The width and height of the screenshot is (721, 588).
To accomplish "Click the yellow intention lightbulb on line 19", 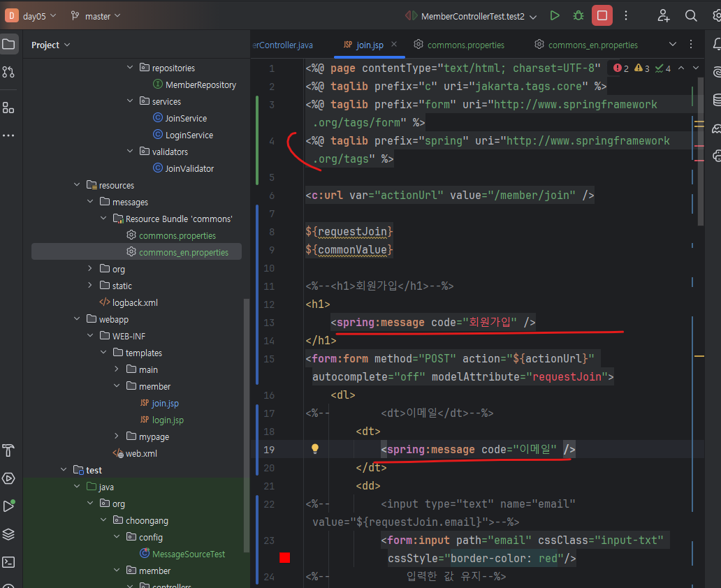I will [315, 449].
